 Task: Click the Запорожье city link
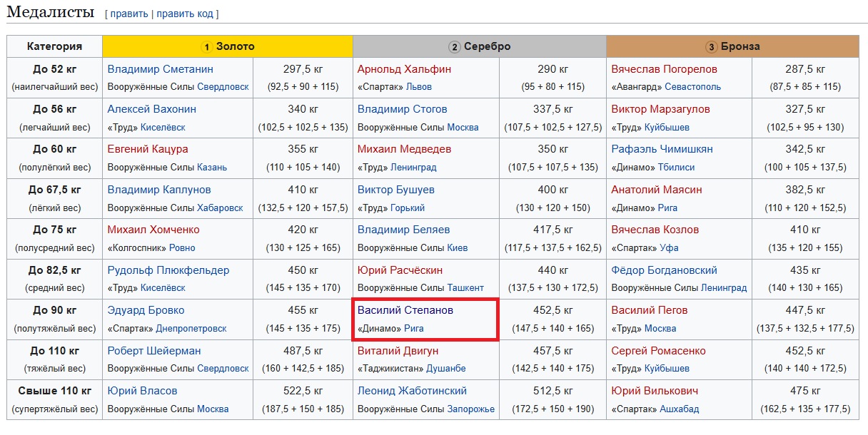470,409
